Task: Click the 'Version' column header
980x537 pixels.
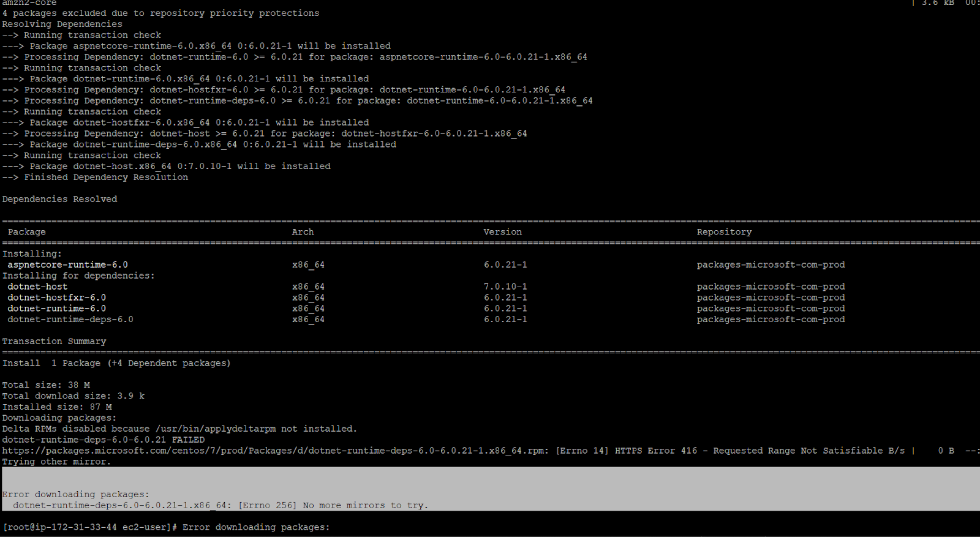Action: 502,232
